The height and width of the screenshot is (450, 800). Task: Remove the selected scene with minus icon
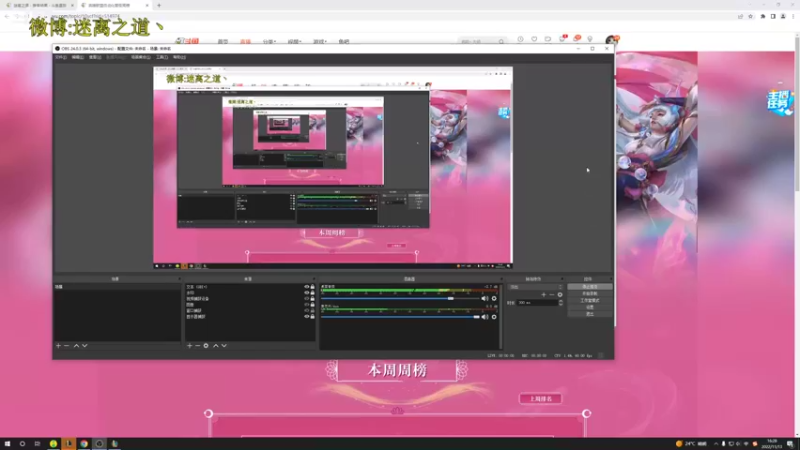click(x=66, y=346)
